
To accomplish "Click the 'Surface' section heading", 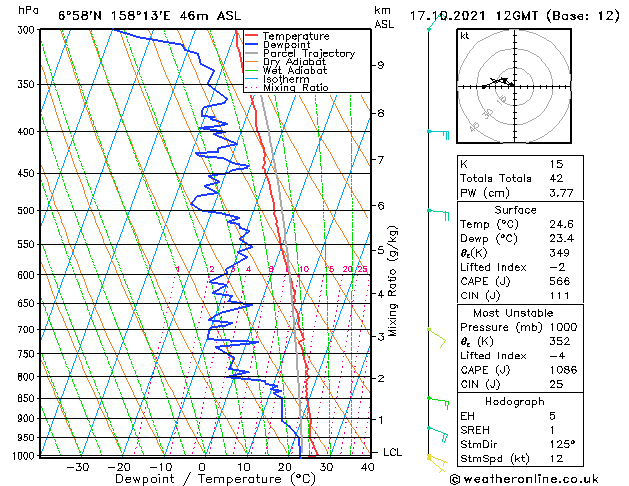I will coord(515,210).
